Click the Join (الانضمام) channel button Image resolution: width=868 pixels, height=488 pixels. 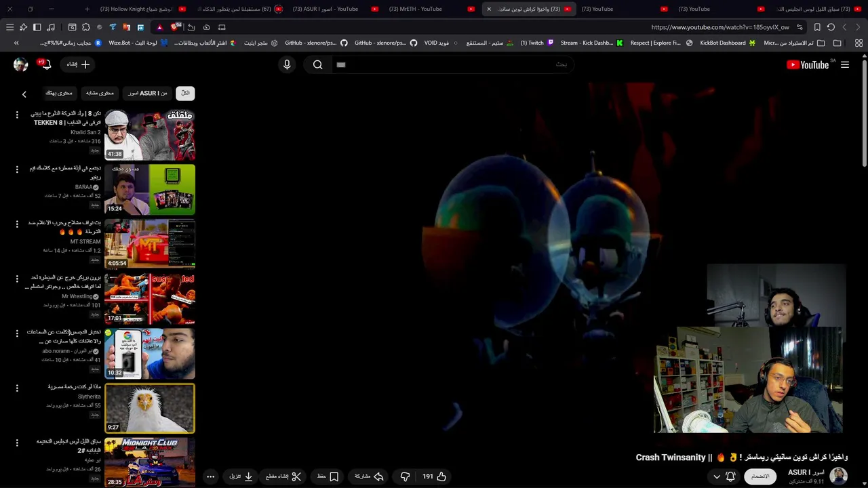pos(760,476)
